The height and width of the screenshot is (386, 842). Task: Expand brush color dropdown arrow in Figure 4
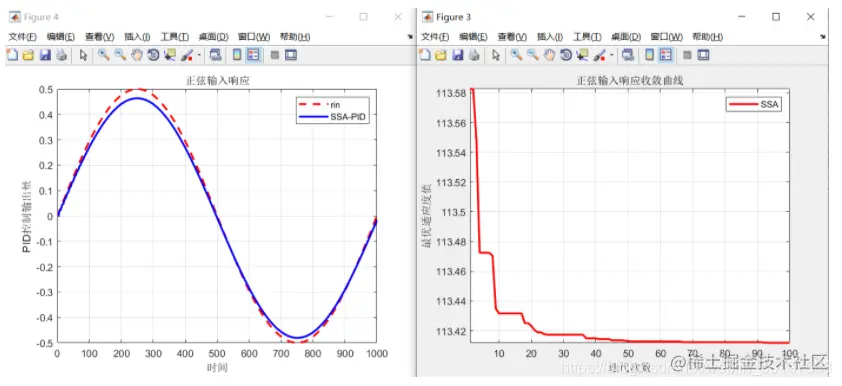click(199, 55)
